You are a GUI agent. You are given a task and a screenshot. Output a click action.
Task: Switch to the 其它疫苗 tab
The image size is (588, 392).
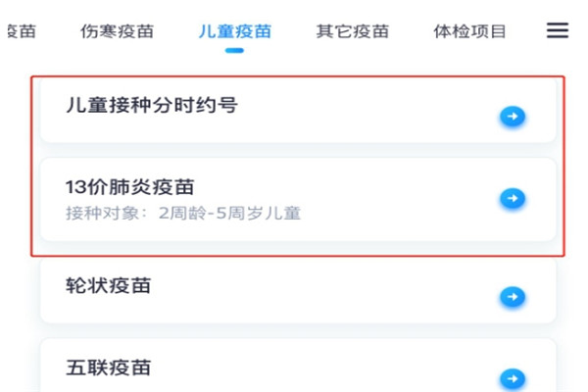(353, 31)
